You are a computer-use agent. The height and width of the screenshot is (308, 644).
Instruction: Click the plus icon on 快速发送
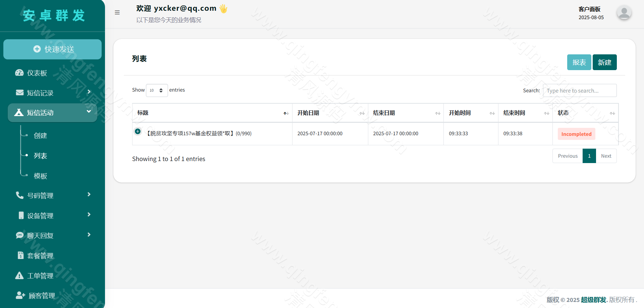pos(37,49)
